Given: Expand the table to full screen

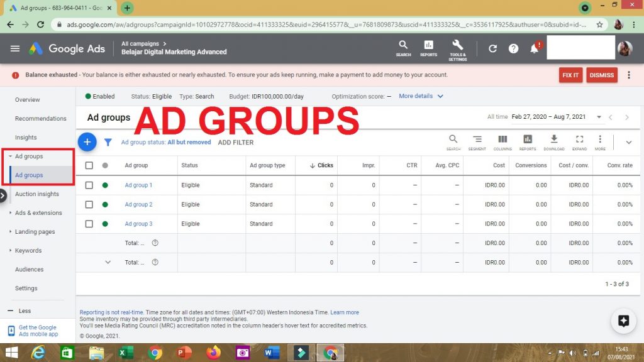Looking at the screenshot, I should [x=579, y=142].
